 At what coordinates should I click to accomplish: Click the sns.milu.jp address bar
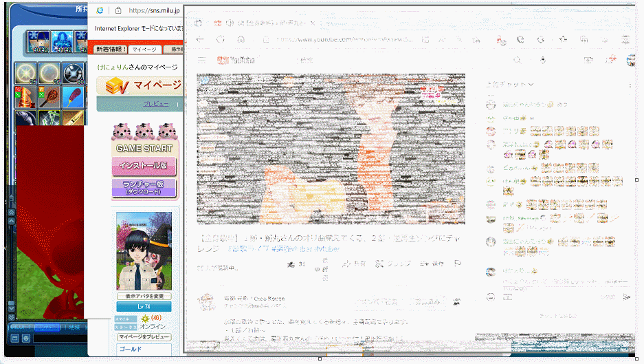tap(154, 10)
